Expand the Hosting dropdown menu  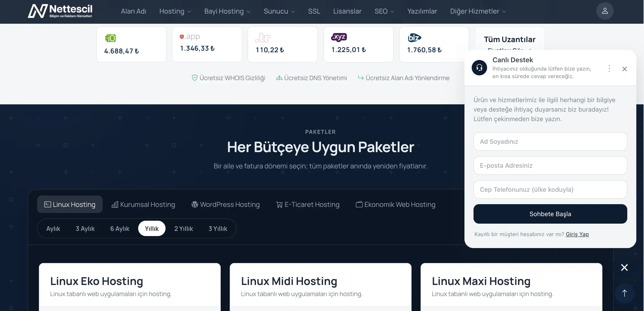pyautogui.click(x=175, y=11)
